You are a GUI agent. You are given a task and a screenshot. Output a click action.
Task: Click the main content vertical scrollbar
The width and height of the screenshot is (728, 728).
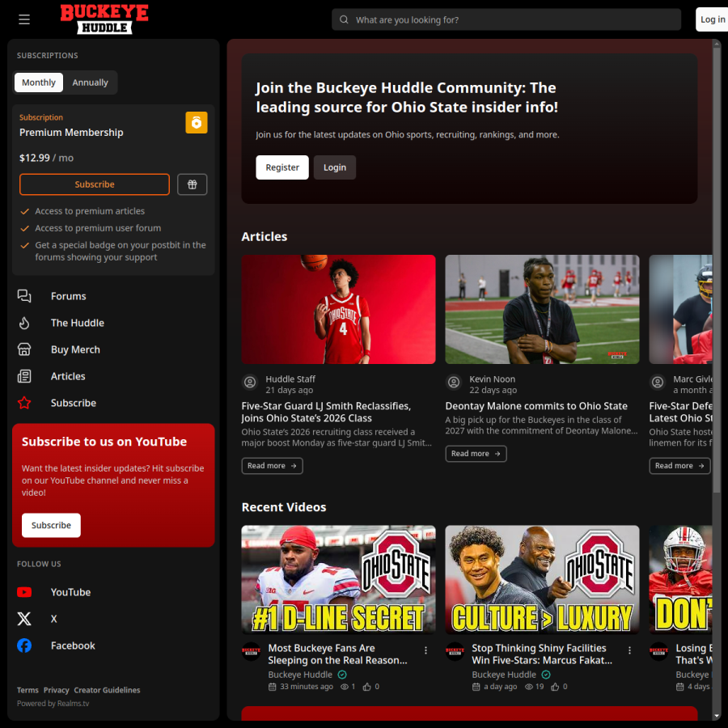717,269
